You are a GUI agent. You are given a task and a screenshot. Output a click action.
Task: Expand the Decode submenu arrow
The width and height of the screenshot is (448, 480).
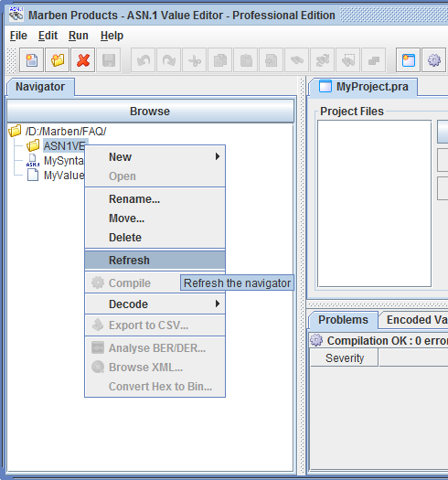tap(217, 304)
